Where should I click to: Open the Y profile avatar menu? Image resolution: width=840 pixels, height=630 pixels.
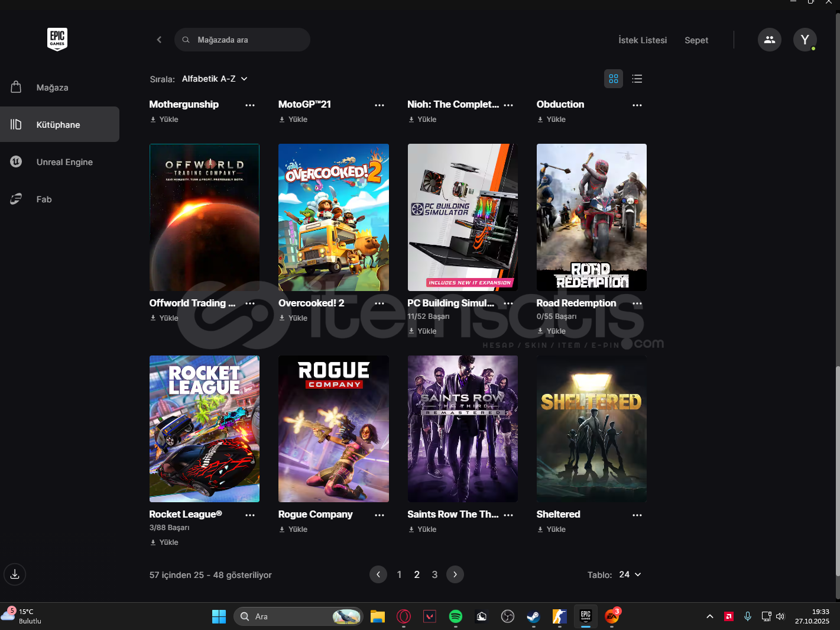[x=805, y=40]
